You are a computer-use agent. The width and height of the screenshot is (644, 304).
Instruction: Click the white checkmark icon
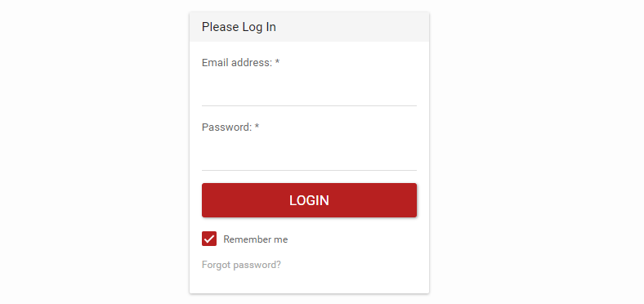[x=209, y=239]
